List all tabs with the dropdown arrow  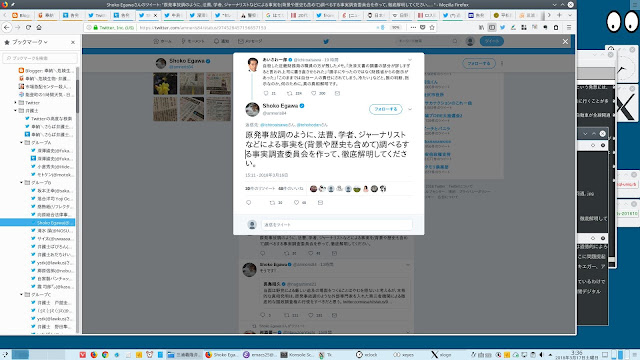[570, 15]
